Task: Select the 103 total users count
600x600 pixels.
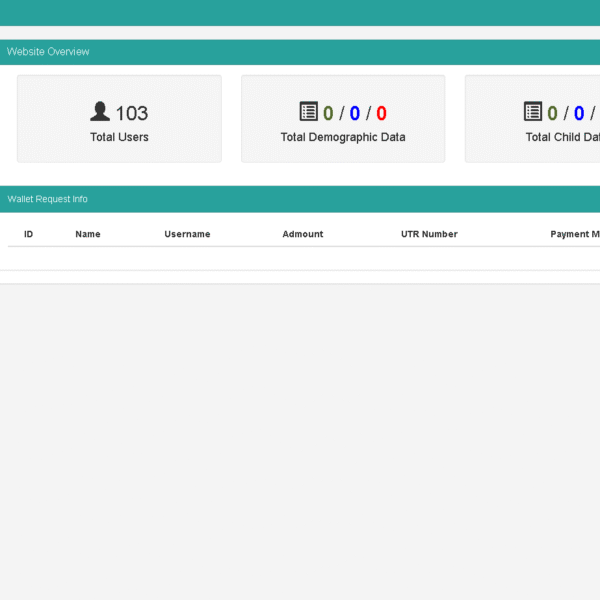Action: pyautogui.click(x=132, y=113)
